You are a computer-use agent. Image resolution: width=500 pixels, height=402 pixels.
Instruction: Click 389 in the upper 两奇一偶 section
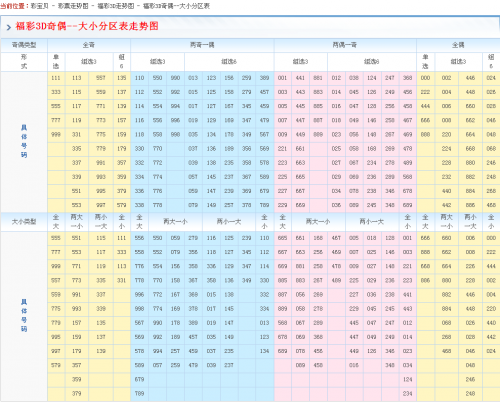[x=264, y=78]
